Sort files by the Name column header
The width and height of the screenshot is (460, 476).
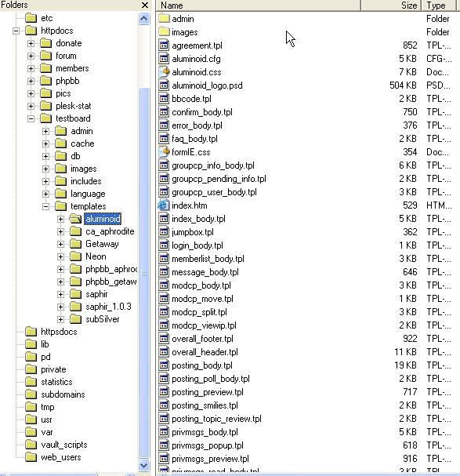[259, 5]
